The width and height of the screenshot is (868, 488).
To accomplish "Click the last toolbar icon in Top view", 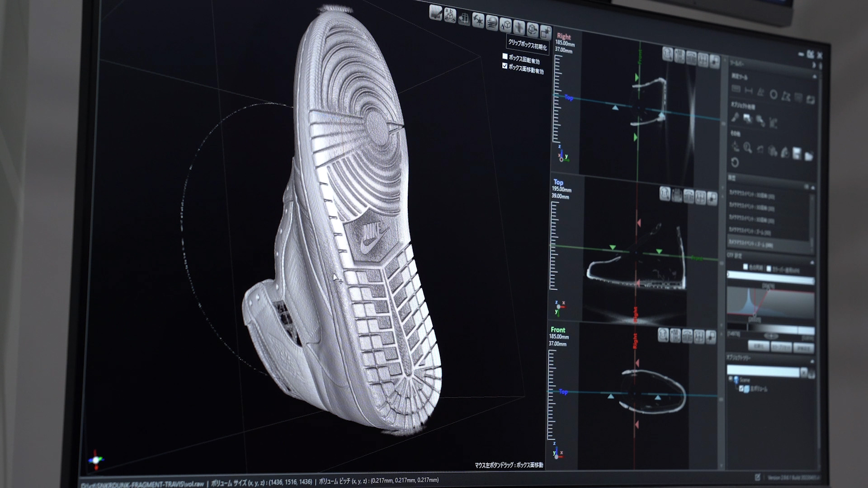I will (x=712, y=198).
